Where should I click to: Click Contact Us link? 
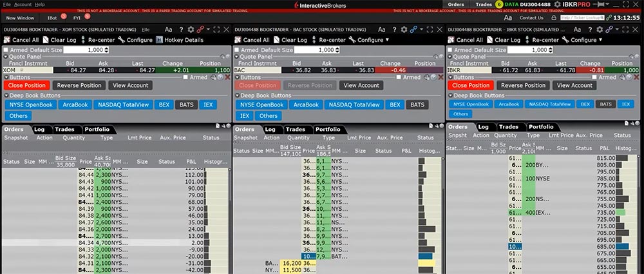(x=531, y=17)
